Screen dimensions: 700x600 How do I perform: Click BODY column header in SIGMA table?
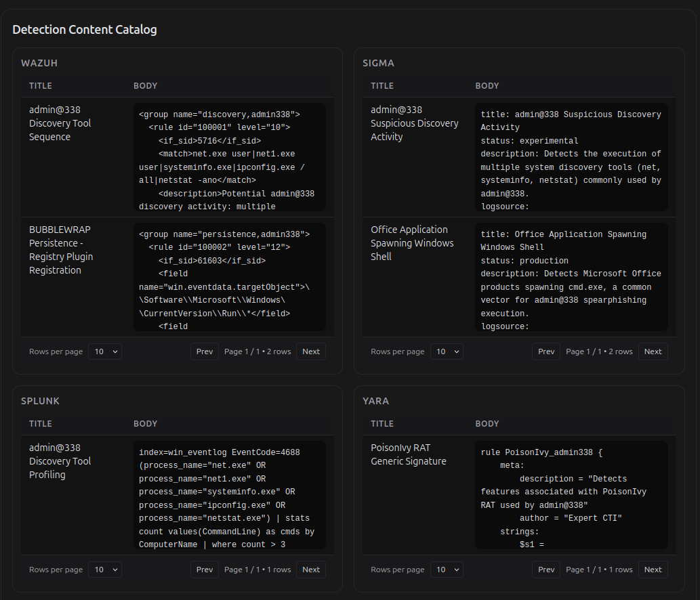click(487, 85)
